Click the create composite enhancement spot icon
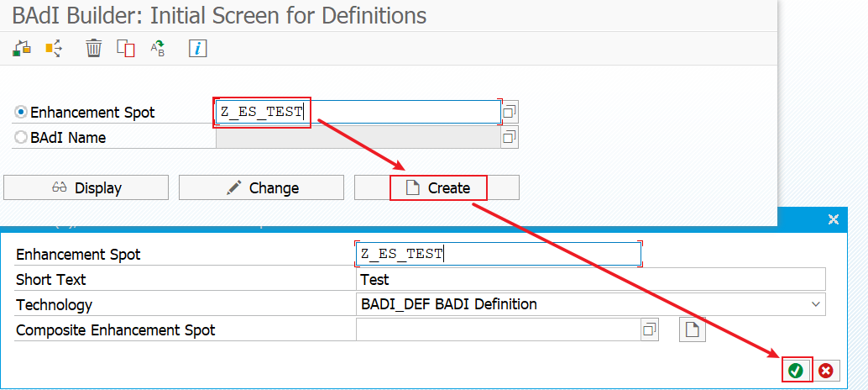The image size is (868, 390). coord(693,330)
